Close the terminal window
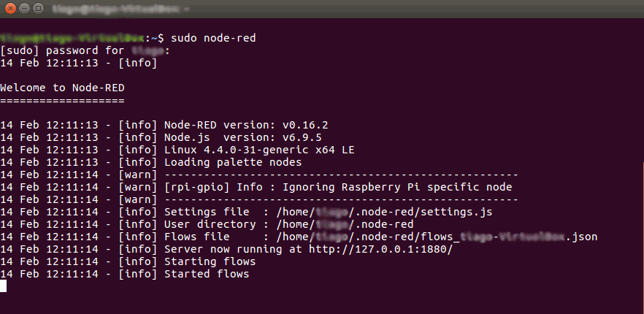 click(x=10, y=8)
